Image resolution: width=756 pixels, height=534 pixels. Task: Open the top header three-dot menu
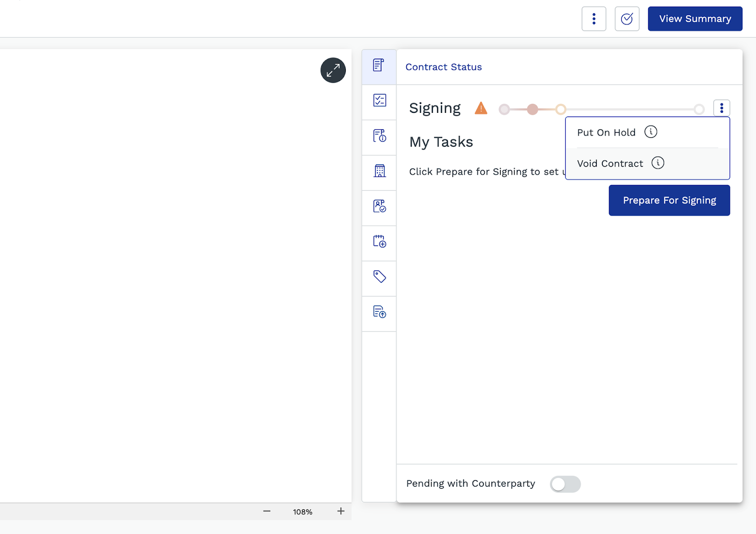(593, 19)
